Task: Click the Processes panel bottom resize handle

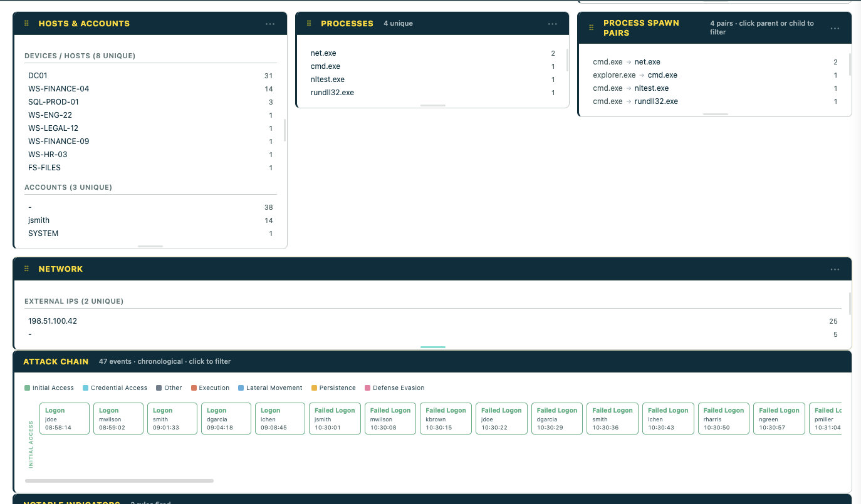Action: click(x=433, y=105)
